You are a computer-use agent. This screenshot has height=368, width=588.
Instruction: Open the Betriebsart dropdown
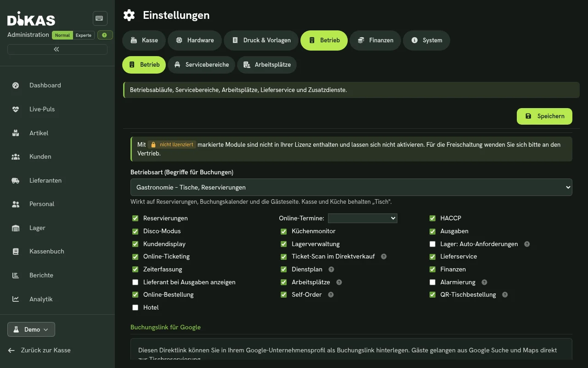(x=351, y=187)
